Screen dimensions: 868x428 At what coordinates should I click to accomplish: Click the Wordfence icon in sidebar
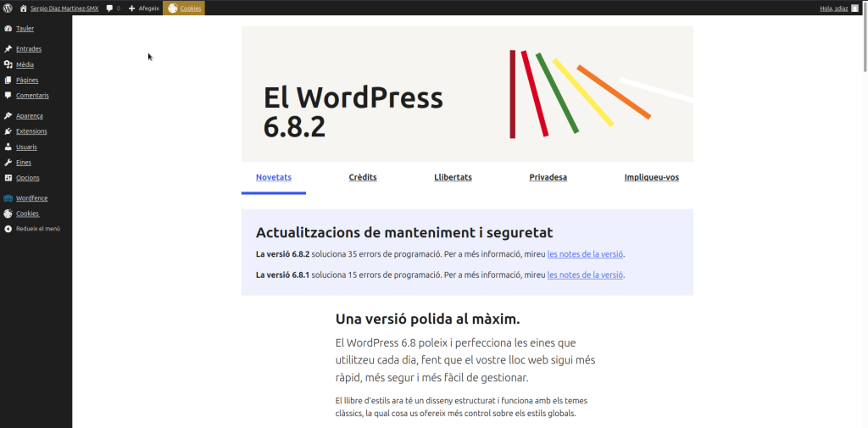pyautogui.click(x=8, y=198)
